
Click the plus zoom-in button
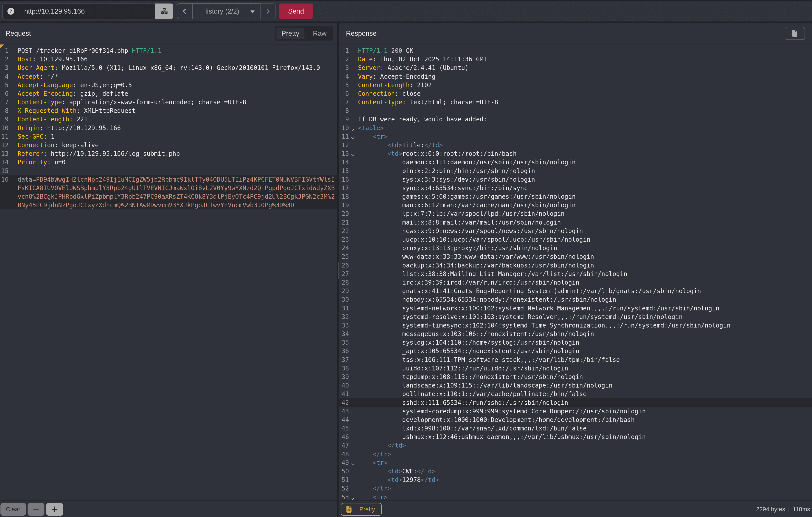(x=55, y=509)
